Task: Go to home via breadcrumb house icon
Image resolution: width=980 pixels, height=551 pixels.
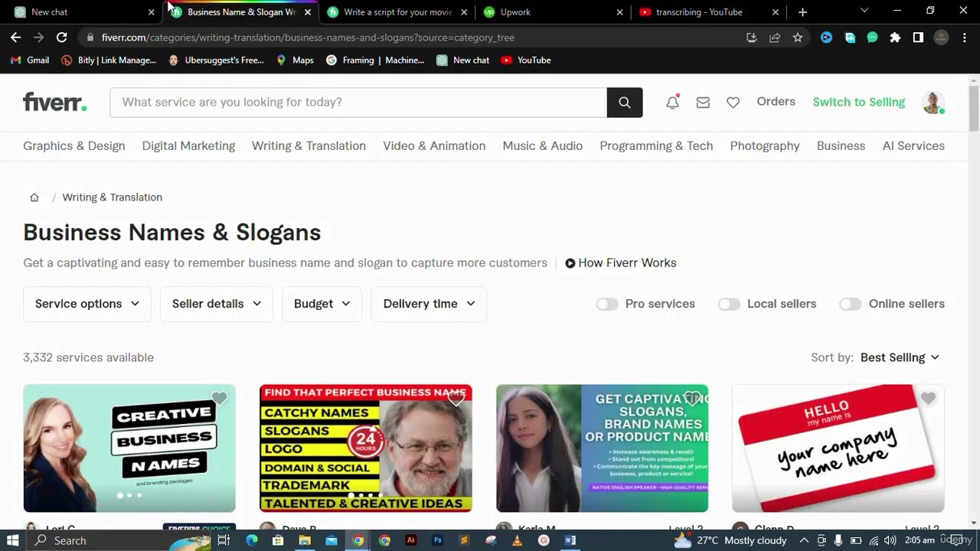Action: click(x=34, y=197)
